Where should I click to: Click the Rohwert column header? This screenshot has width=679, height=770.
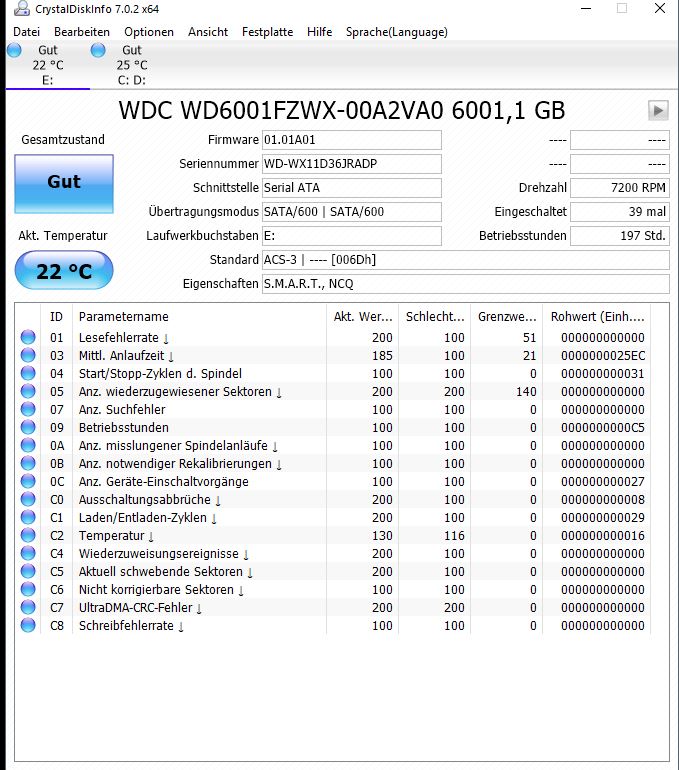[x=597, y=317]
